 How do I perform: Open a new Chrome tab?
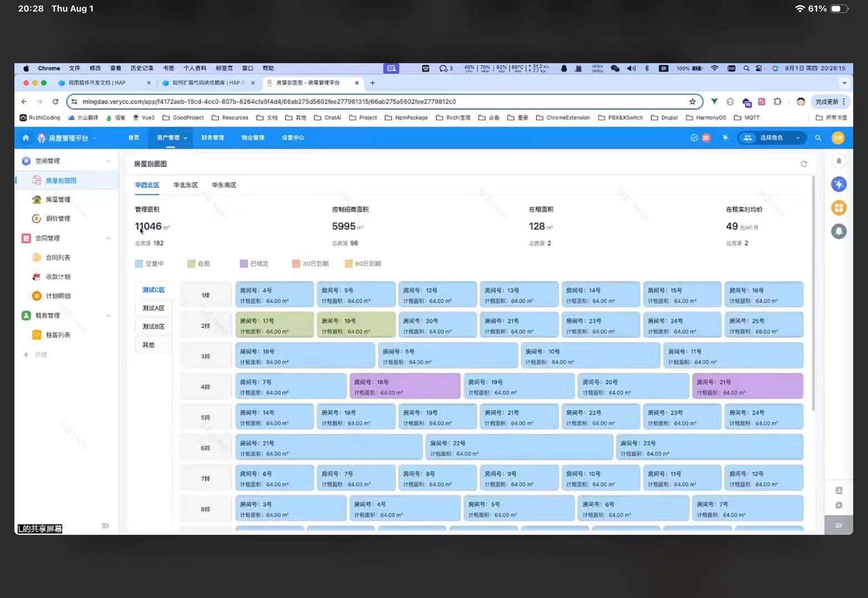[372, 83]
